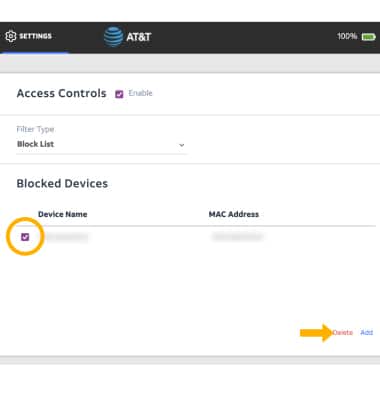Click the Add link

tap(367, 332)
